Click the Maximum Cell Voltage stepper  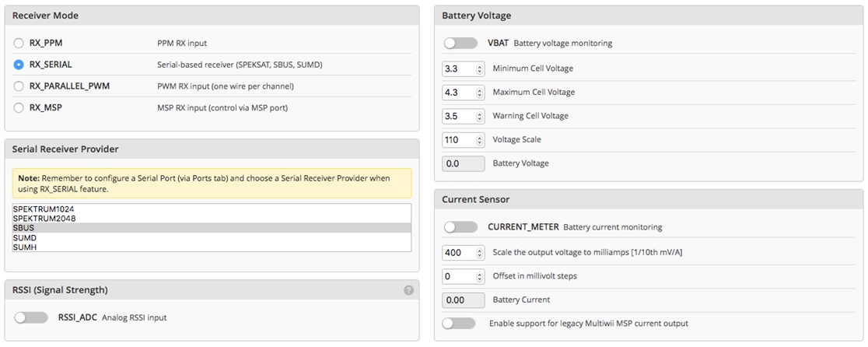(479, 93)
